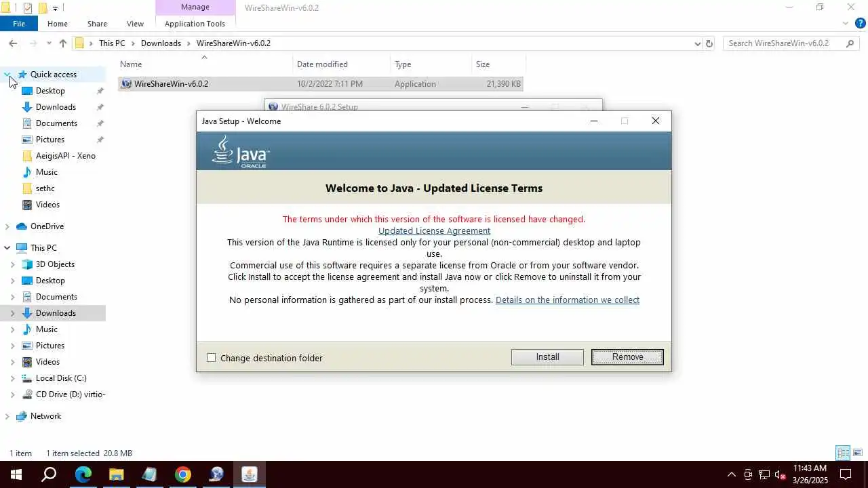868x488 pixels.
Task: Open Documents under Quick access
Action: [x=56, y=123]
